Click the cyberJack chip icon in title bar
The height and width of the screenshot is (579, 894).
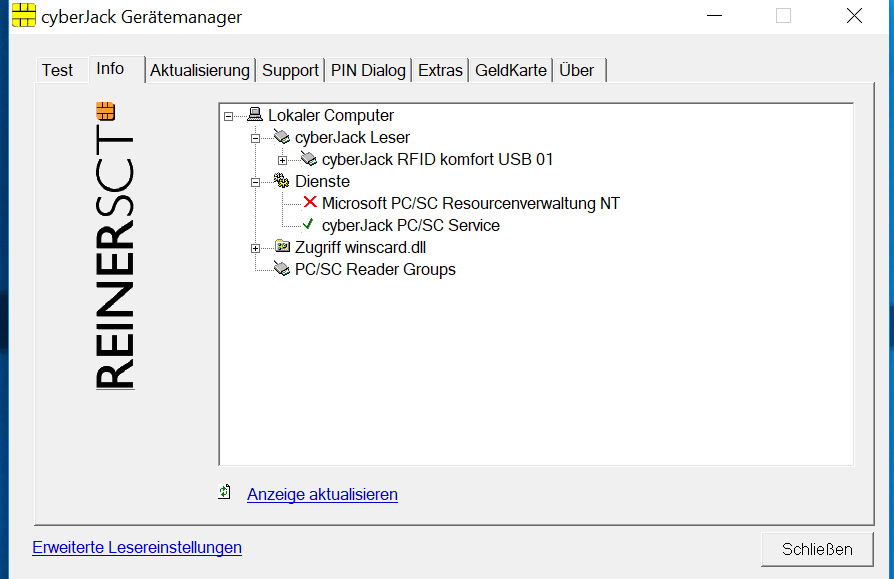click(x=23, y=15)
